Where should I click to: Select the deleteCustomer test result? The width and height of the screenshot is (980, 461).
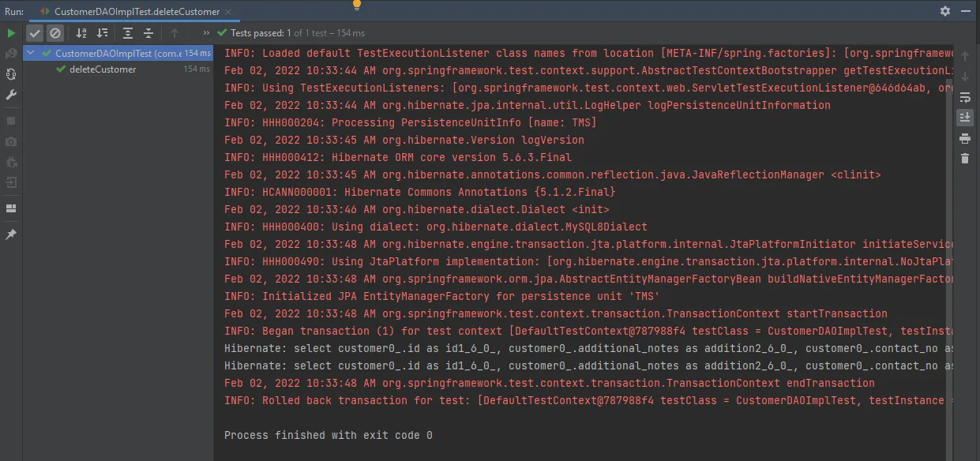(103, 69)
